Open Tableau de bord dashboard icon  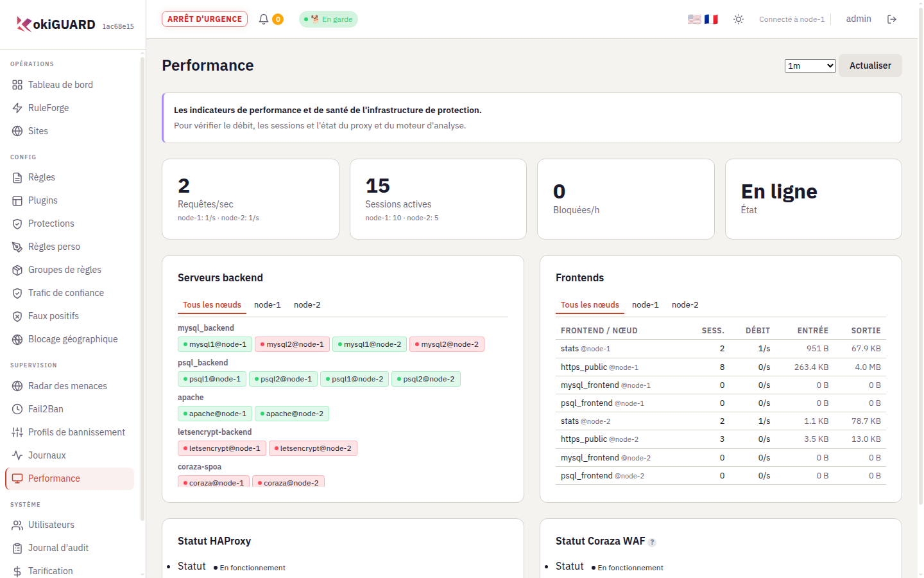tap(17, 85)
